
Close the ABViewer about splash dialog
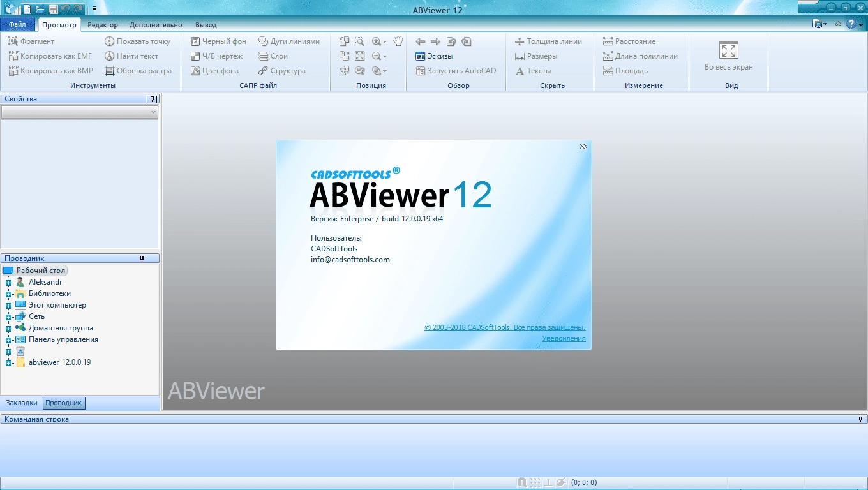point(583,147)
